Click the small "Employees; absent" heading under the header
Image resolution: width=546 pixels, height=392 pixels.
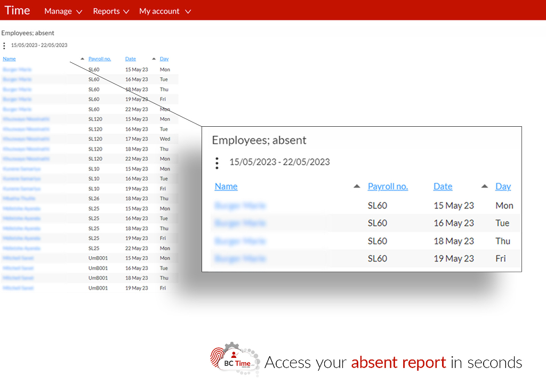pyautogui.click(x=28, y=33)
